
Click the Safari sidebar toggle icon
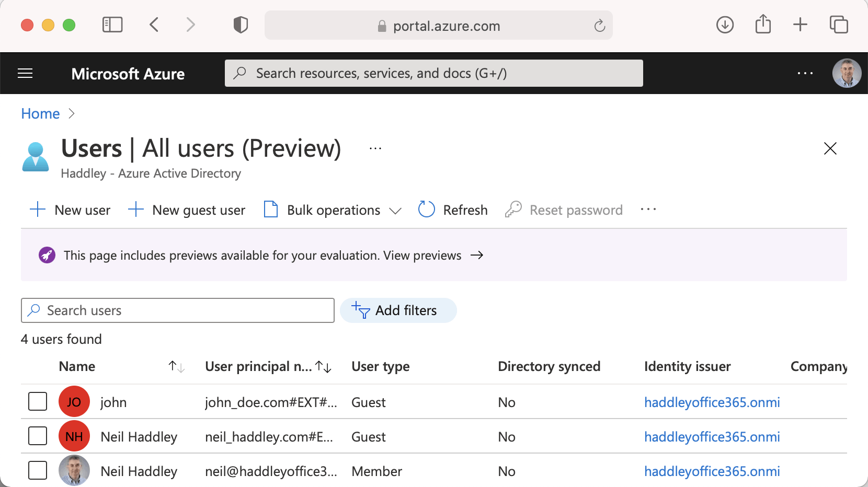coord(112,25)
